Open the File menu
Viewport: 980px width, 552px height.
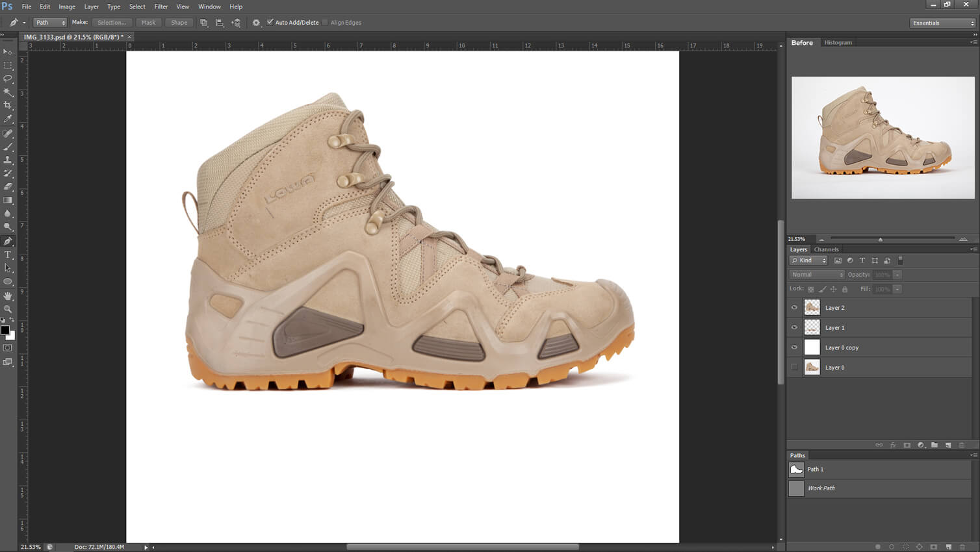(x=27, y=6)
